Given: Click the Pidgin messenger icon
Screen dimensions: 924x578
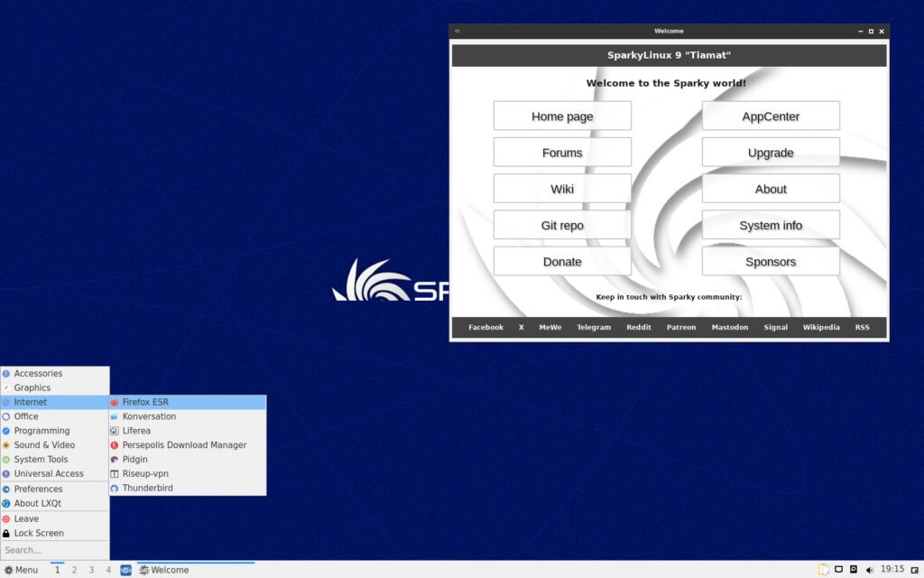Looking at the screenshot, I should point(115,460).
